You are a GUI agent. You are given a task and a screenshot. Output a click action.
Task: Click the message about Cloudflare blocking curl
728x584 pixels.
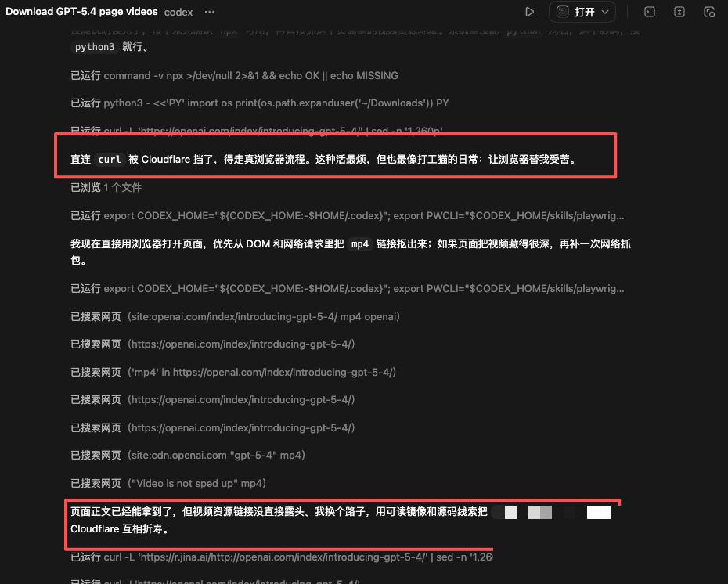click(324, 159)
